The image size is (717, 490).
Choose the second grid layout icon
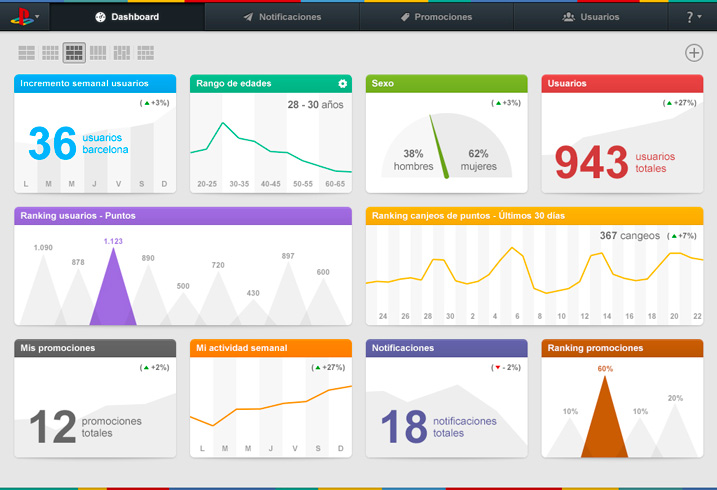tap(50, 53)
